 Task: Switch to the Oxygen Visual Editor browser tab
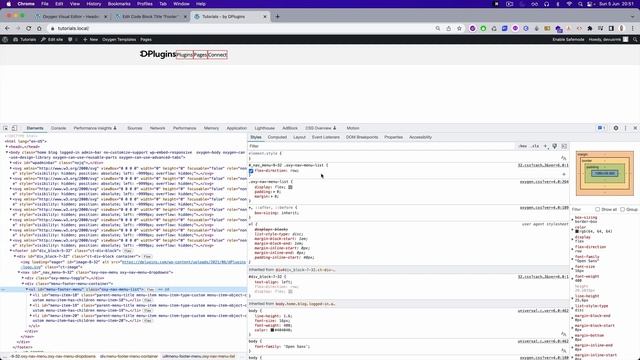[70, 17]
